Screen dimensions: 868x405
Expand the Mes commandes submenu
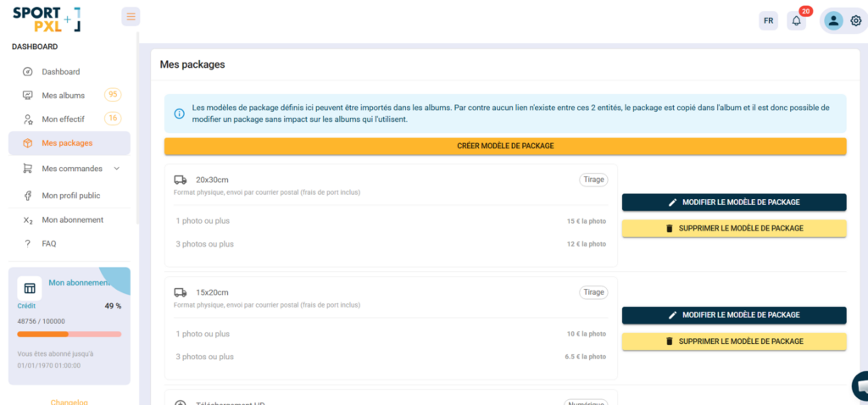(x=116, y=169)
